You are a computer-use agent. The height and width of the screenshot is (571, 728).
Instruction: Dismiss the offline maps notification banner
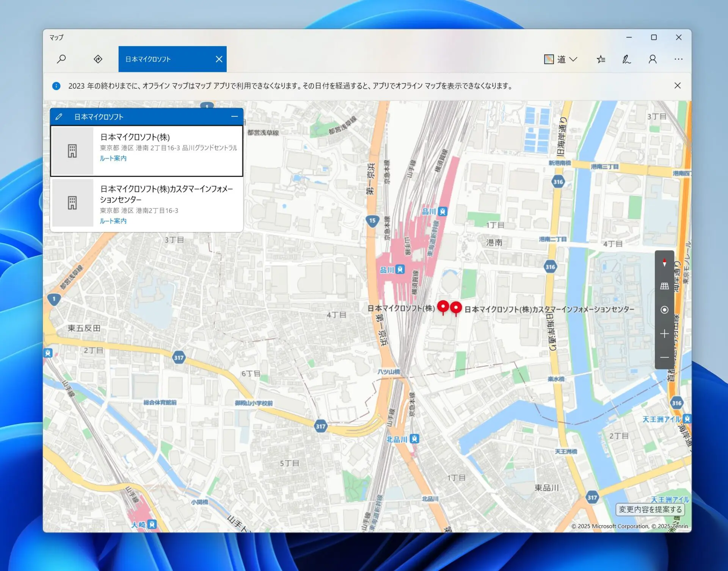tap(678, 86)
